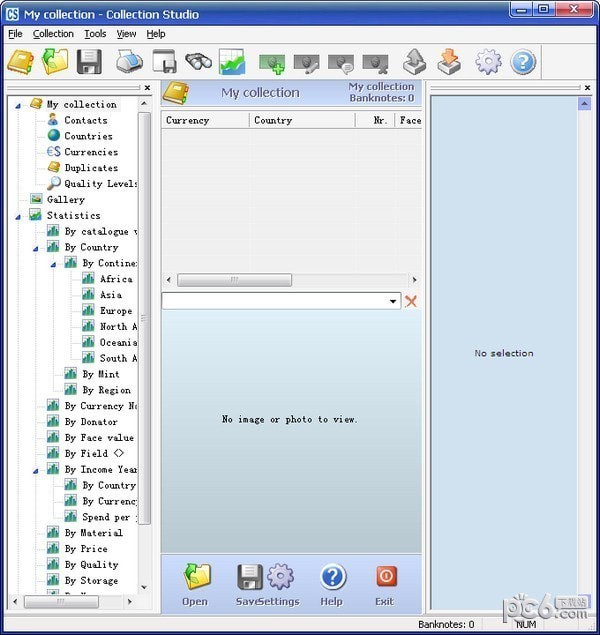Click the red Exit icon in bottom panel
This screenshot has height=635, width=600.
click(x=386, y=576)
